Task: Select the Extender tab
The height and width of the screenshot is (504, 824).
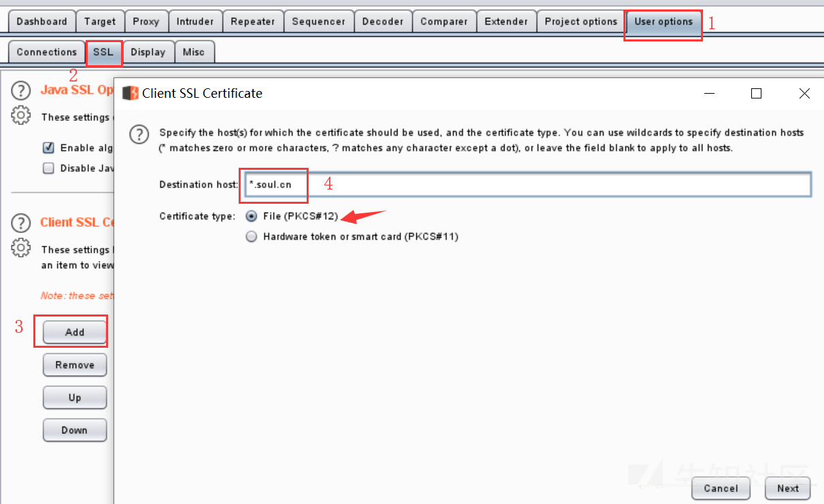Action: click(506, 21)
